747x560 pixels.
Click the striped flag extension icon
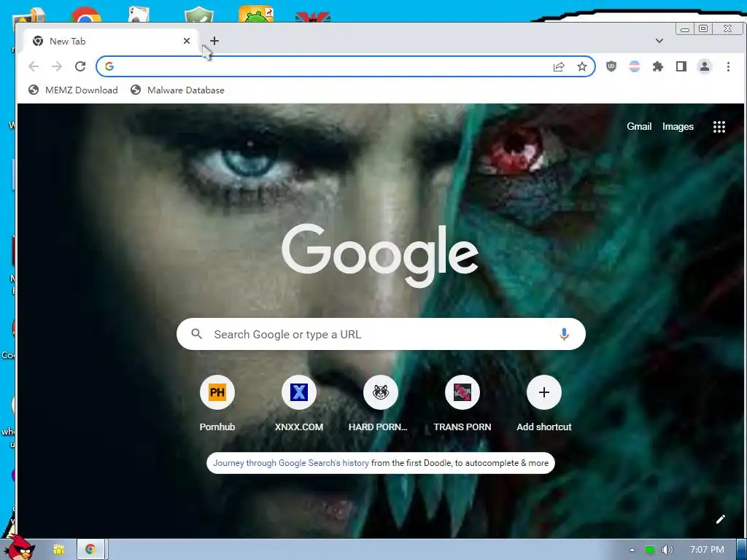click(x=635, y=66)
